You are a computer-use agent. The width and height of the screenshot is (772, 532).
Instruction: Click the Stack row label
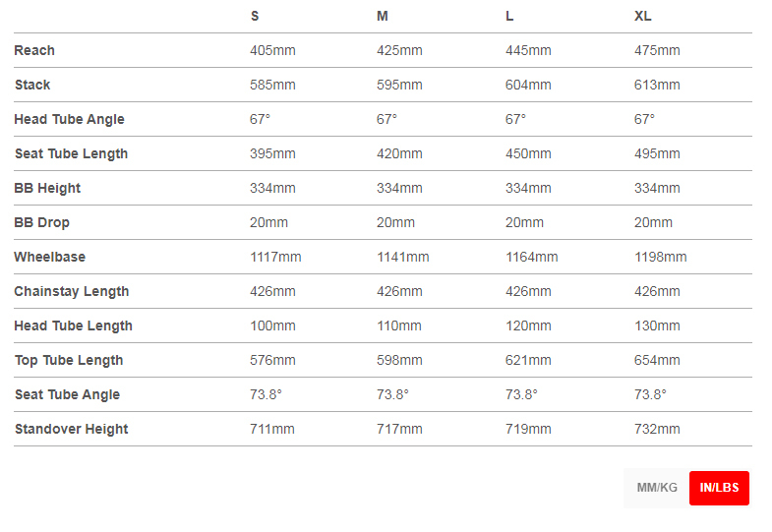point(32,85)
